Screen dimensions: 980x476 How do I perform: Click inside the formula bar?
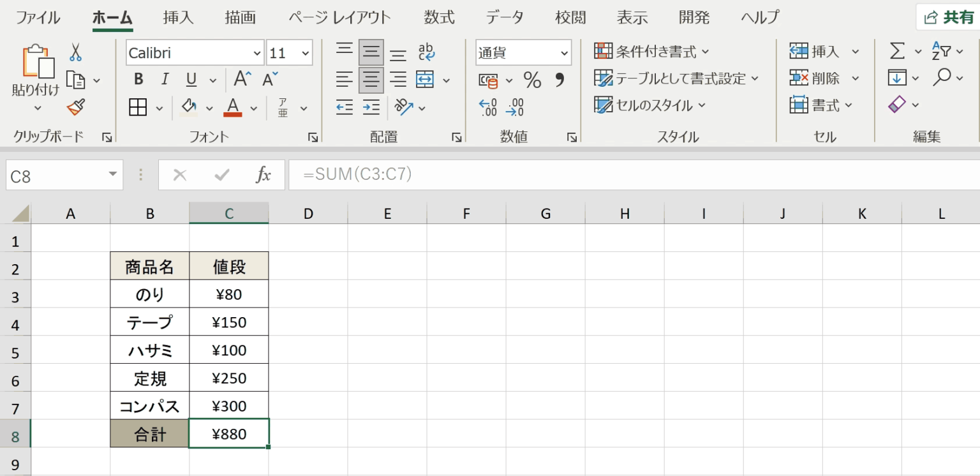(x=447, y=174)
